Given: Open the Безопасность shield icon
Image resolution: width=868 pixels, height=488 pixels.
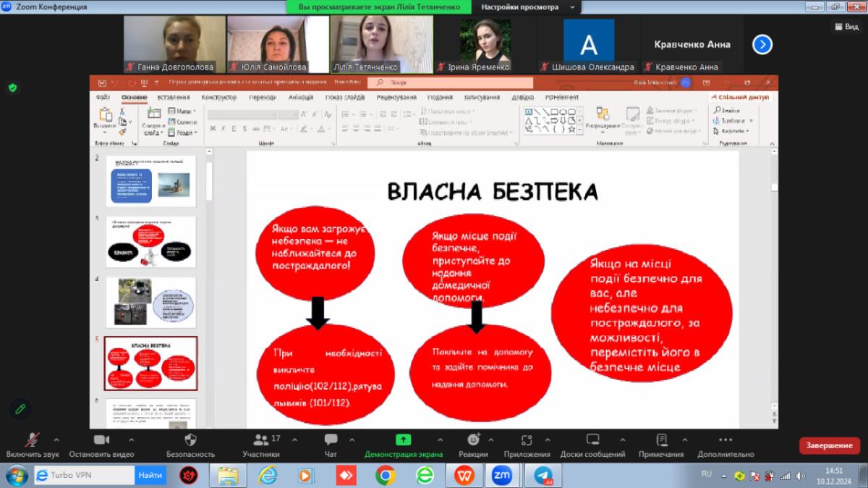Looking at the screenshot, I should coord(191,440).
